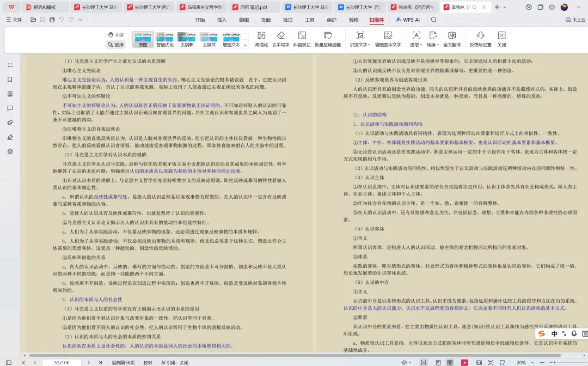This screenshot has width=588, height=366.
Task: Open the 转换 ribbon tab
Action: (x=354, y=20)
